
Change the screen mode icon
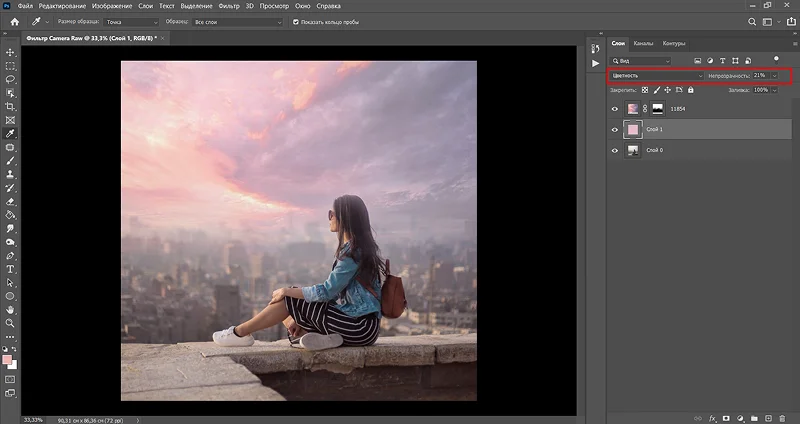(10, 393)
